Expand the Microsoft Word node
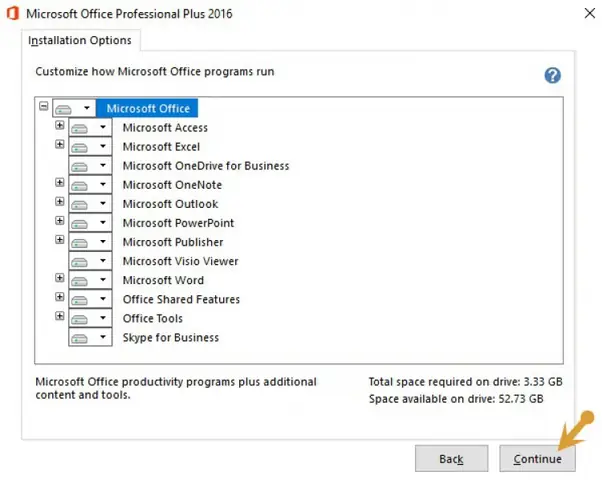The image size is (602, 480). [x=60, y=278]
